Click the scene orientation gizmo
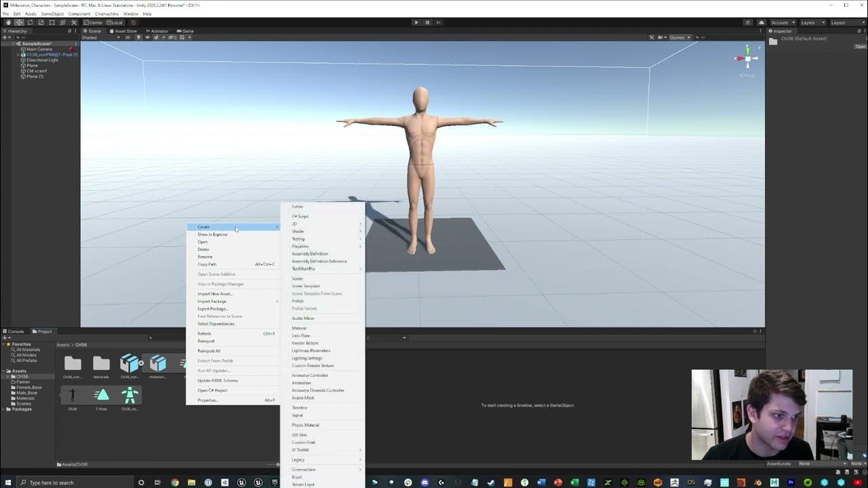The image size is (868, 488). pyautogui.click(x=747, y=59)
